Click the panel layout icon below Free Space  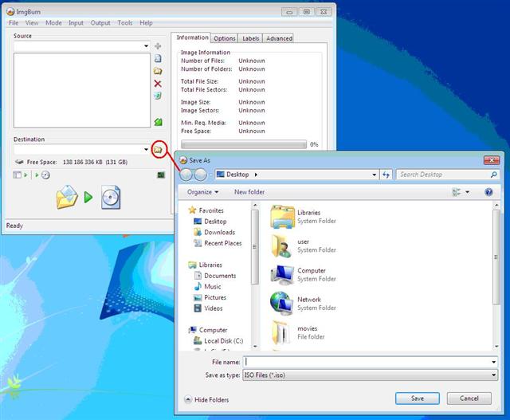(17, 175)
